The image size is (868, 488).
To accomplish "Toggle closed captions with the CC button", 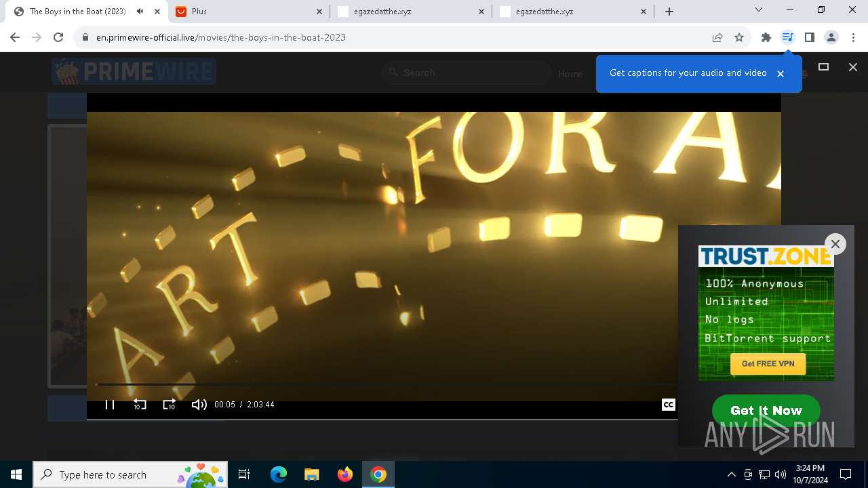I will [668, 405].
